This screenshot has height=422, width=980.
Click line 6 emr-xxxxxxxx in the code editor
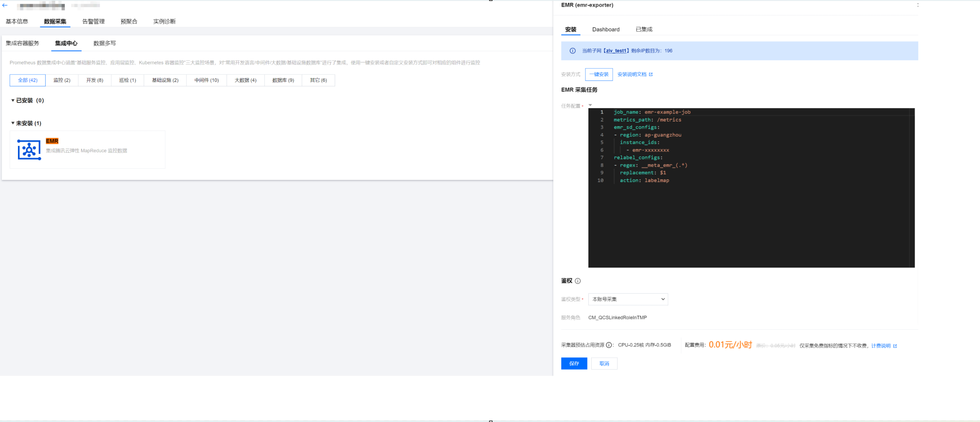650,150
